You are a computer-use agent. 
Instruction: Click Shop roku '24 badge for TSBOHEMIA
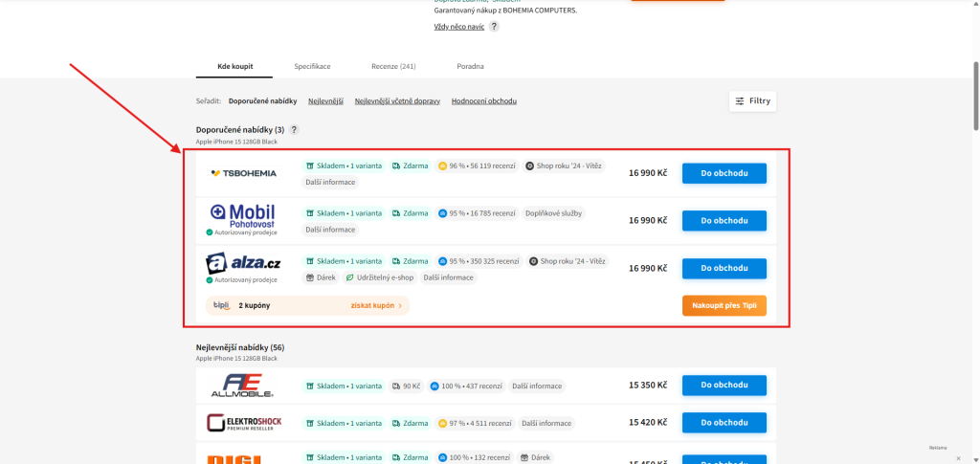(564, 166)
